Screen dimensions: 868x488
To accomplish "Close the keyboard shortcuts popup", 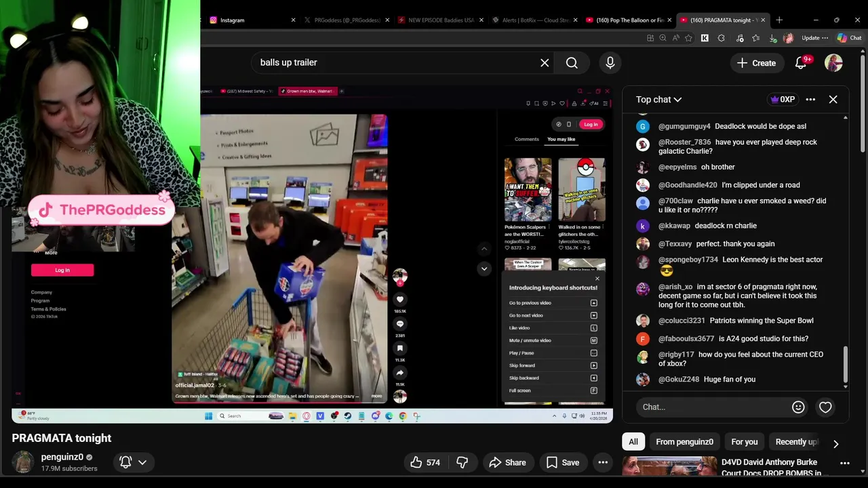I will tap(597, 279).
